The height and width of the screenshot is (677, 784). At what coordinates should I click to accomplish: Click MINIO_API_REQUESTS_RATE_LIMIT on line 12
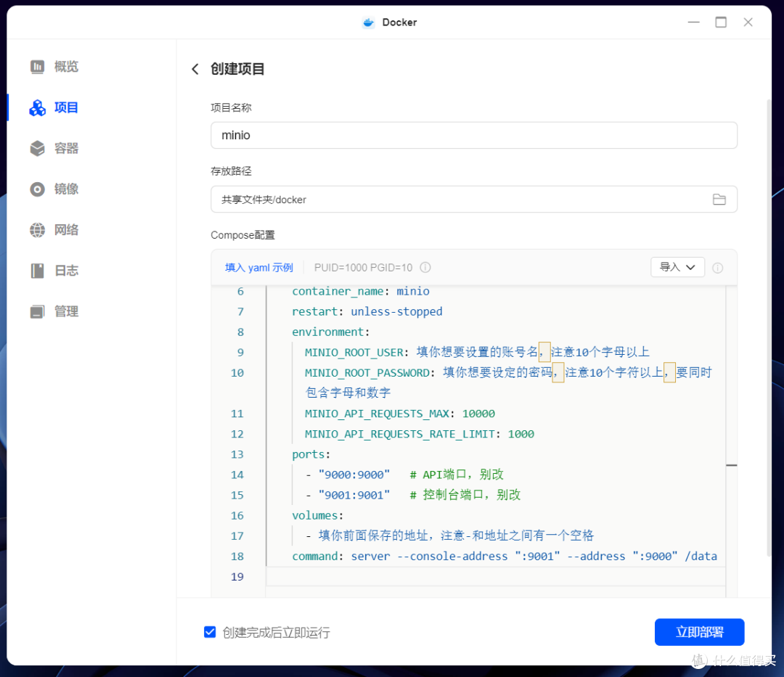click(x=399, y=434)
